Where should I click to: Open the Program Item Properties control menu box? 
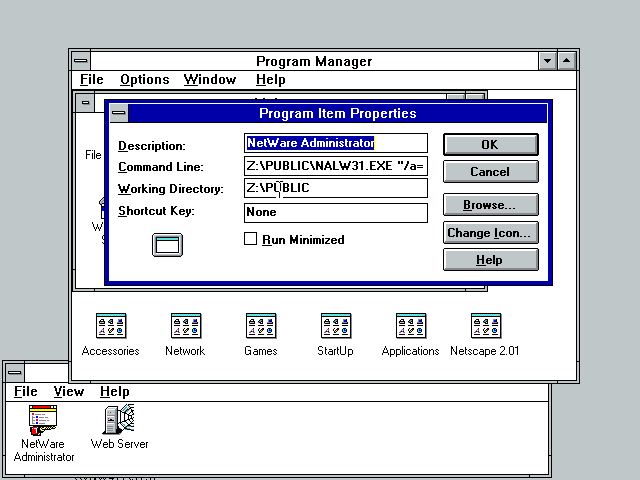coord(119,113)
